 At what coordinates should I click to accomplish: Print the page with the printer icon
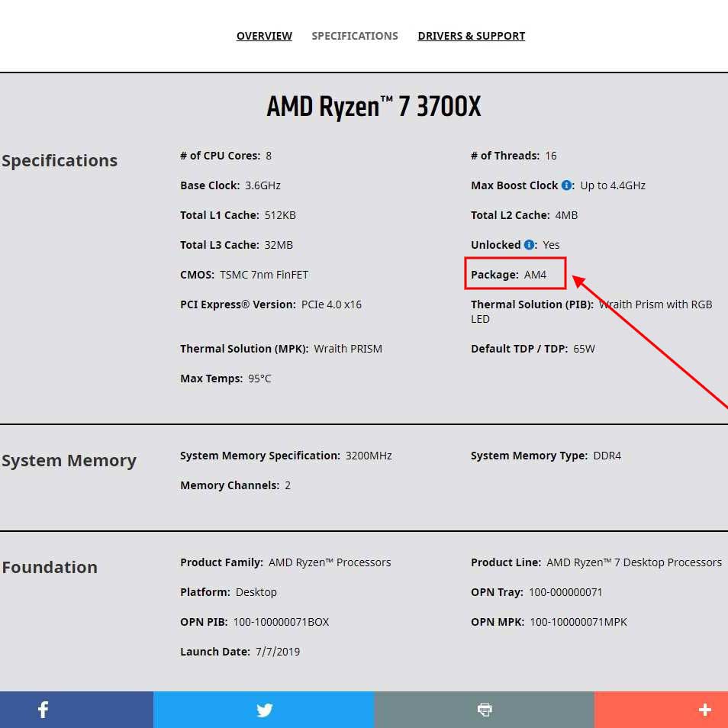pos(485,710)
